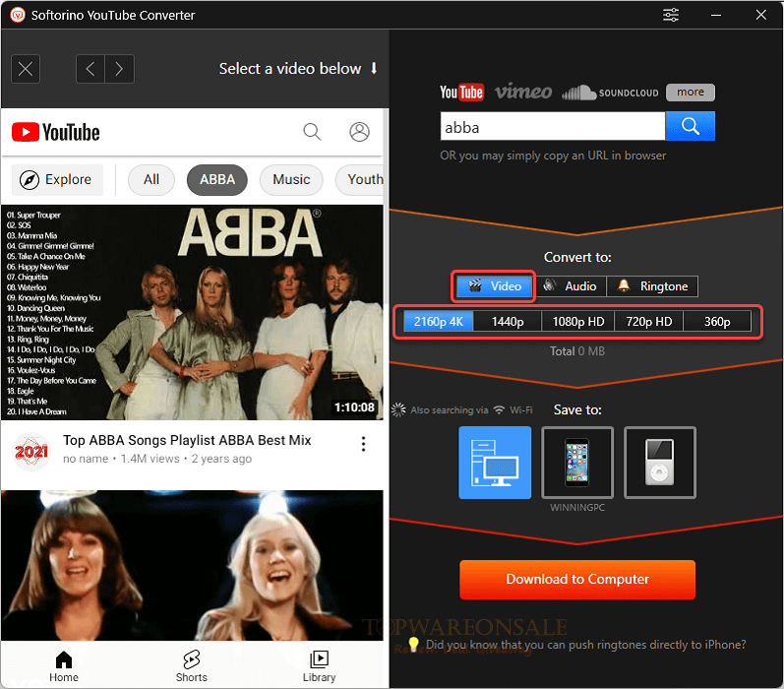Choose 720p HD quality
This screenshot has height=689, width=784.
pos(649,321)
